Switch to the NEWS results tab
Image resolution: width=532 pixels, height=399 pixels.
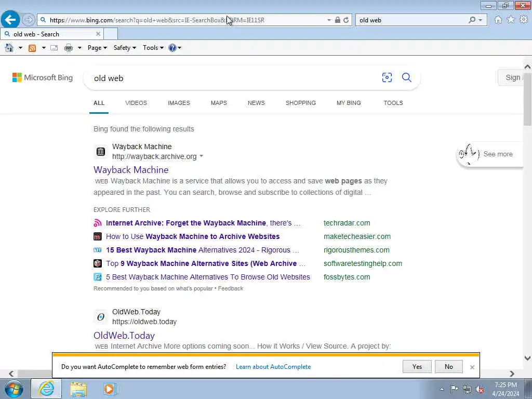point(256,103)
